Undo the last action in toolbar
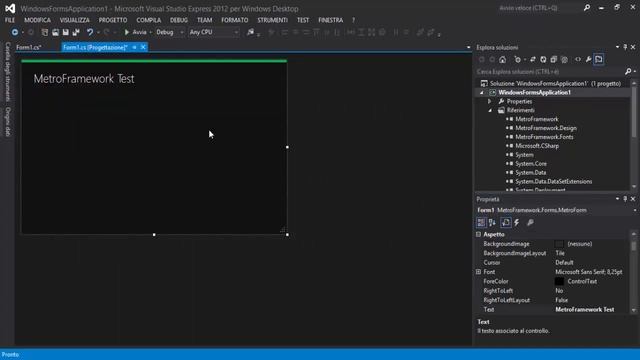Screen dimensions: 640x360 (x=90, y=32)
